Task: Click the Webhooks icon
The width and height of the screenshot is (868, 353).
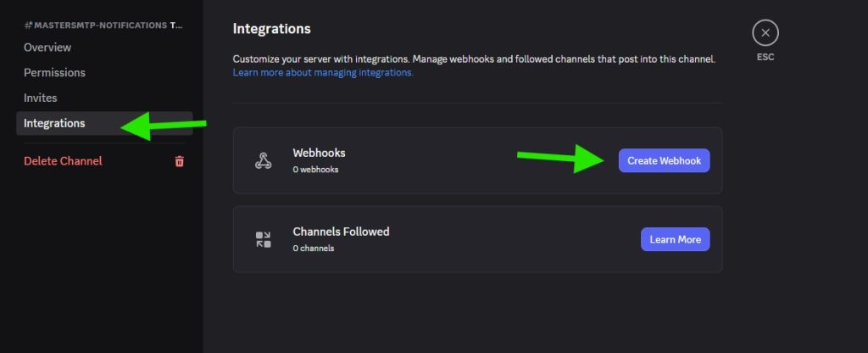Action: [263, 160]
